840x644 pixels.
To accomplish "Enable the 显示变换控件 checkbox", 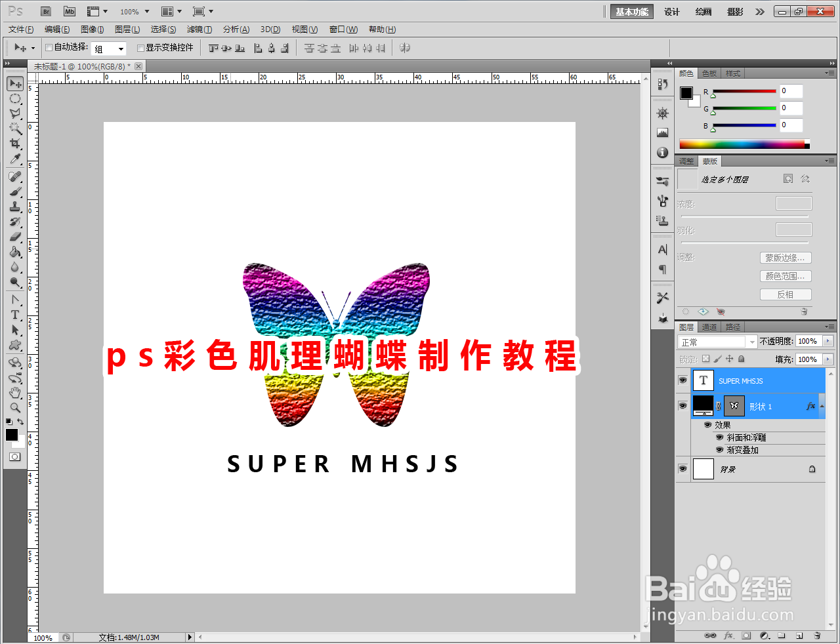I will coord(140,48).
